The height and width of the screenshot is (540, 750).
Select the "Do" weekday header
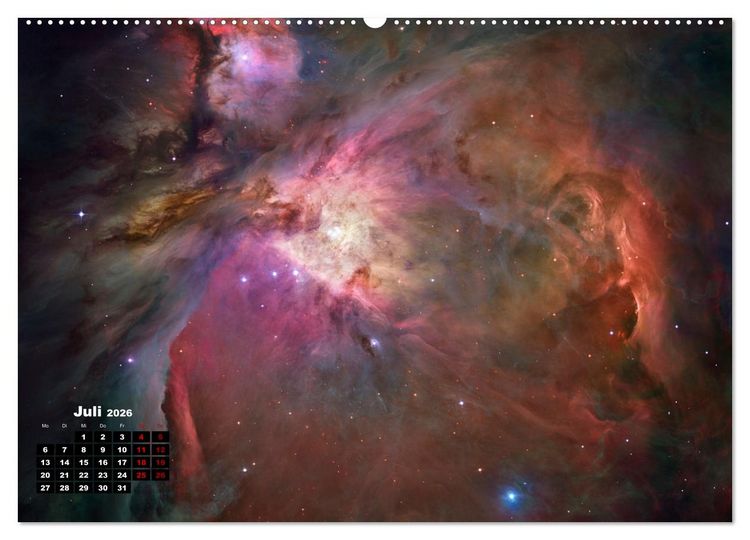[103, 426]
